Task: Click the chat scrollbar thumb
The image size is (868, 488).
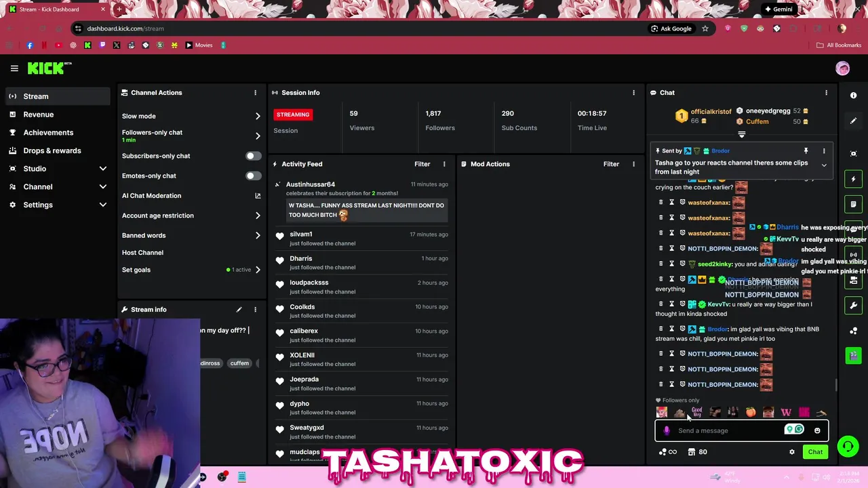Action: tap(836, 385)
